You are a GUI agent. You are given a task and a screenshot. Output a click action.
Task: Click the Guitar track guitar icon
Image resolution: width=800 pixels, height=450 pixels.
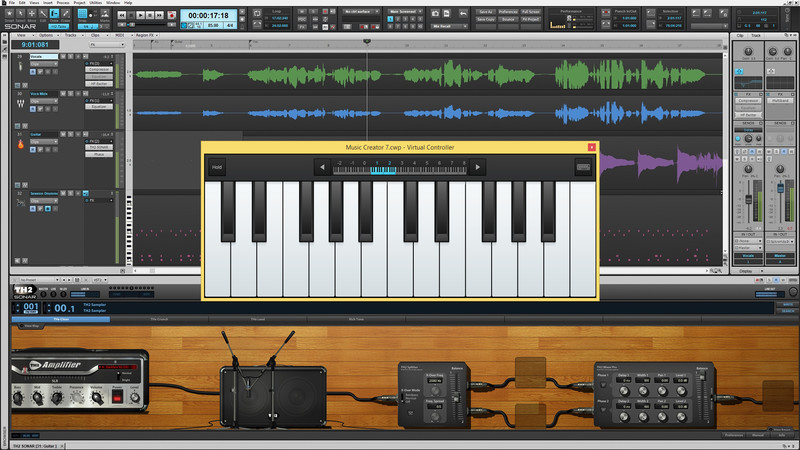pyautogui.click(x=20, y=144)
